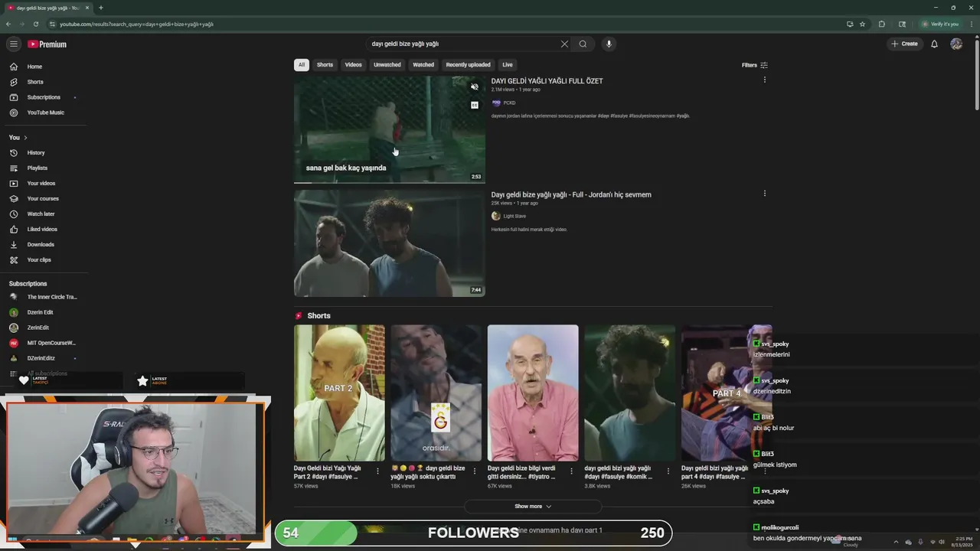The image size is (980, 551).
Task: Select the Unwatched filter chip
Action: point(387,65)
